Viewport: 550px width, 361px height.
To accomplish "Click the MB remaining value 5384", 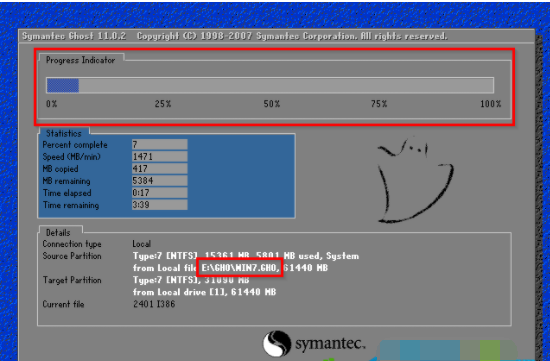I will coord(160,181).
